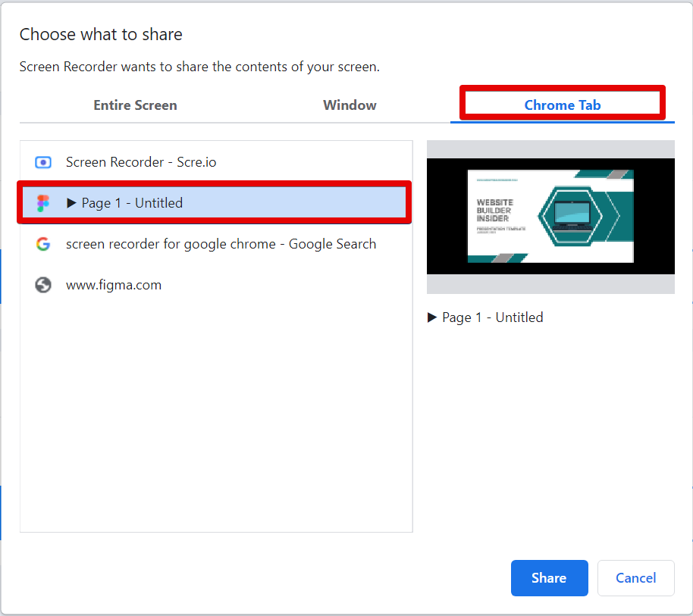Click the Screen Recorder favicon in the list

point(43,162)
